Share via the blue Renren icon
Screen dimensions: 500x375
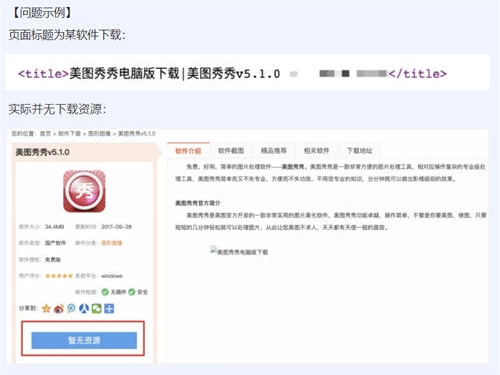click(84, 309)
